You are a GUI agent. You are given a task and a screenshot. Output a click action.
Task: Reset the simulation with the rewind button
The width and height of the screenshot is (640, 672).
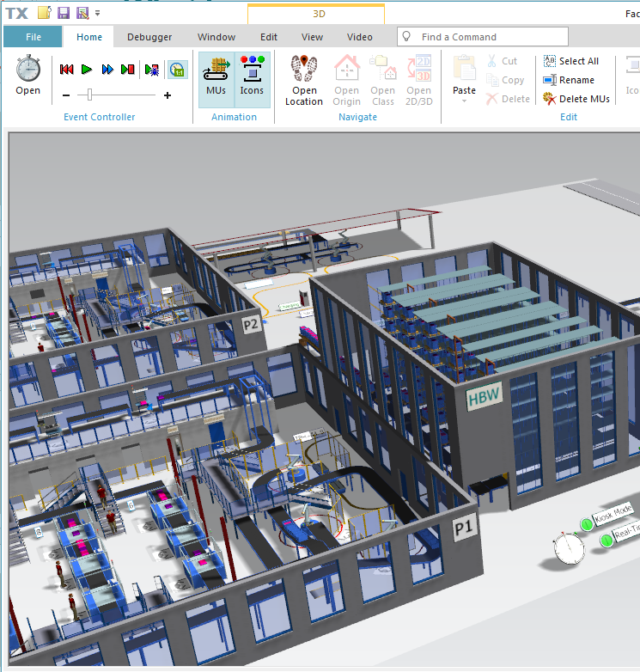[x=66, y=70]
